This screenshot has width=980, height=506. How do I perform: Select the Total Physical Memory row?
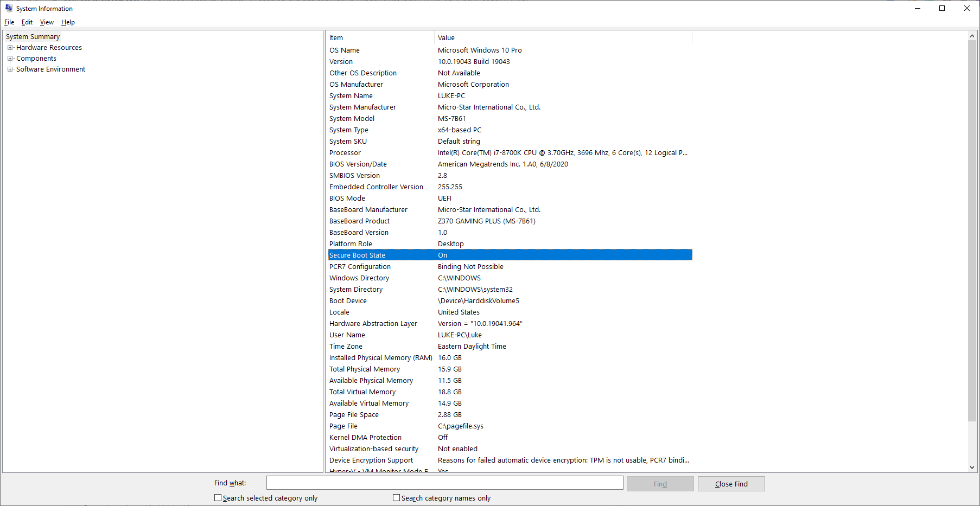pos(510,369)
